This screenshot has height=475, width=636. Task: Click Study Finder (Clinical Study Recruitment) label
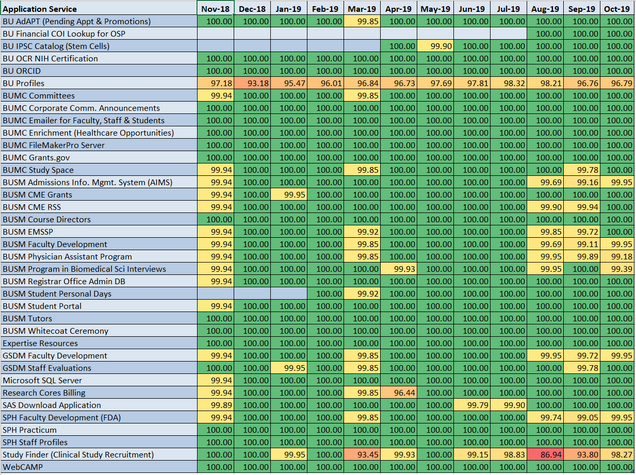click(x=99, y=454)
